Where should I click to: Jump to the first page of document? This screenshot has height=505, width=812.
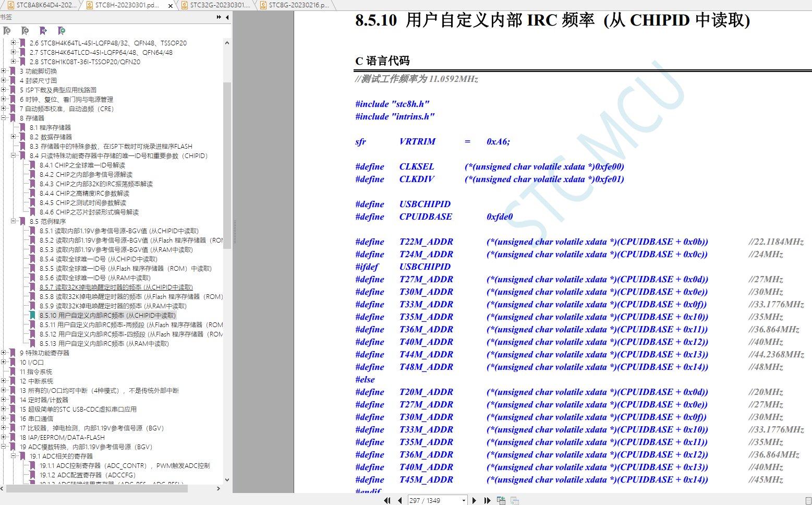coord(387,500)
